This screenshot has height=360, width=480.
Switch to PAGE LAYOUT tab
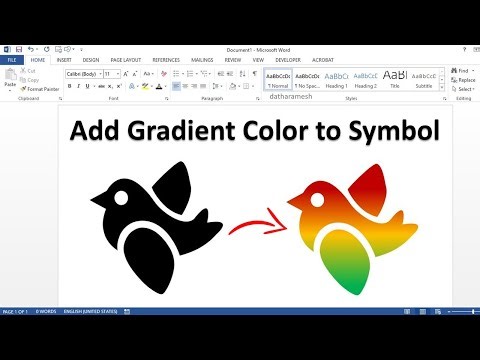click(x=126, y=60)
